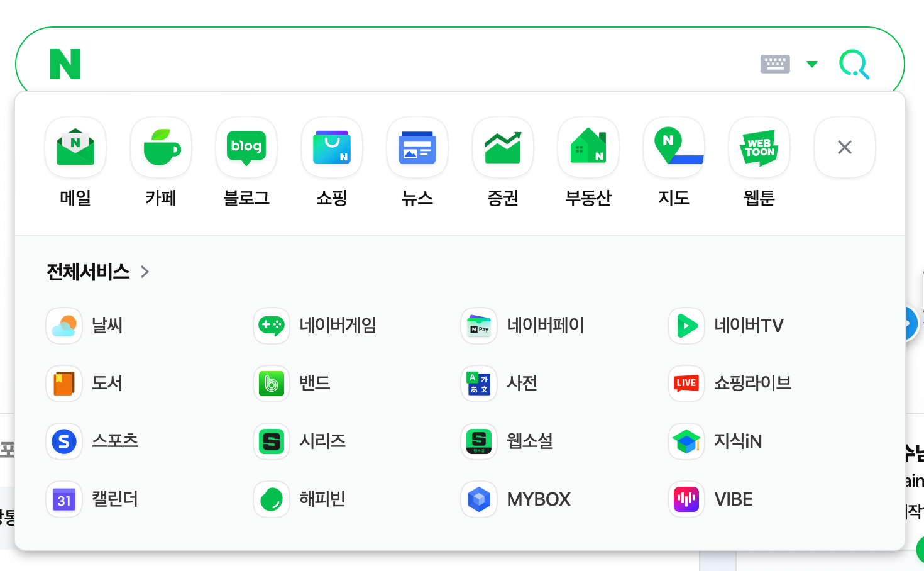Expand 전체서비스 with the chevron arrow

point(145,272)
